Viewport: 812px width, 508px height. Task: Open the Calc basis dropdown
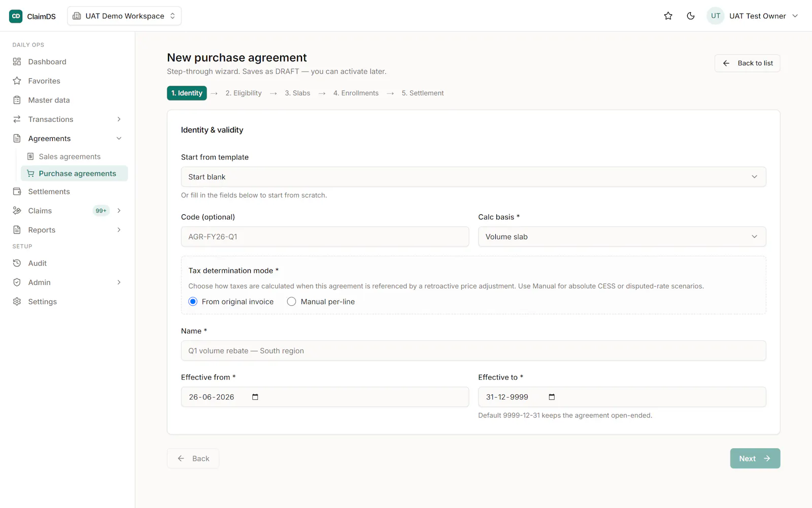pos(622,237)
